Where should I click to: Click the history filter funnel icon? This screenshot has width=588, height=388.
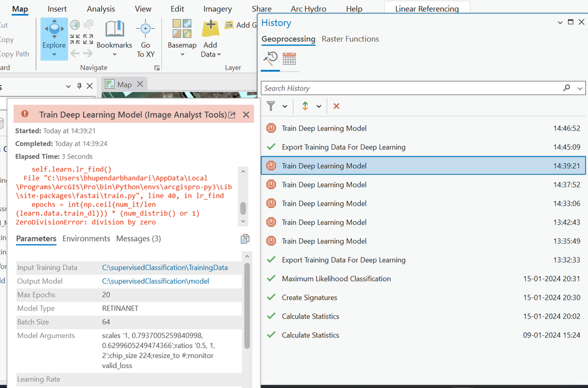(271, 106)
